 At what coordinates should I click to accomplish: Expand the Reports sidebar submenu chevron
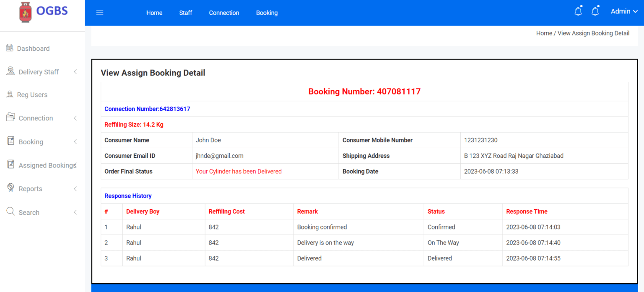pyautogui.click(x=75, y=189)
